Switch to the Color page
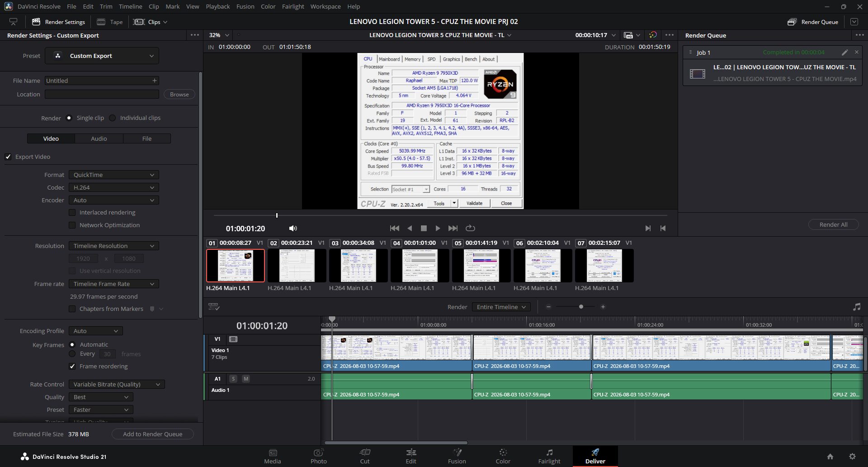 (x=503, y=456)
